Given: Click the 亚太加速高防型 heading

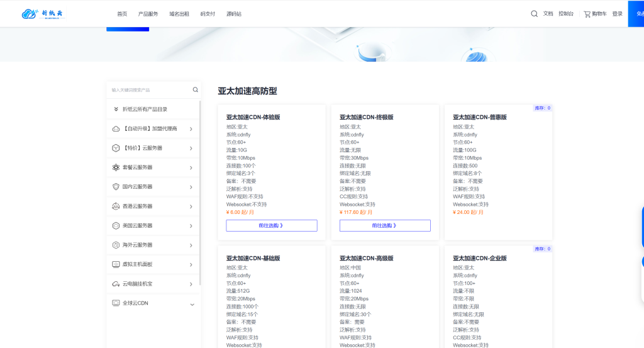Looking at the screenshot, I should pos(247,91).
